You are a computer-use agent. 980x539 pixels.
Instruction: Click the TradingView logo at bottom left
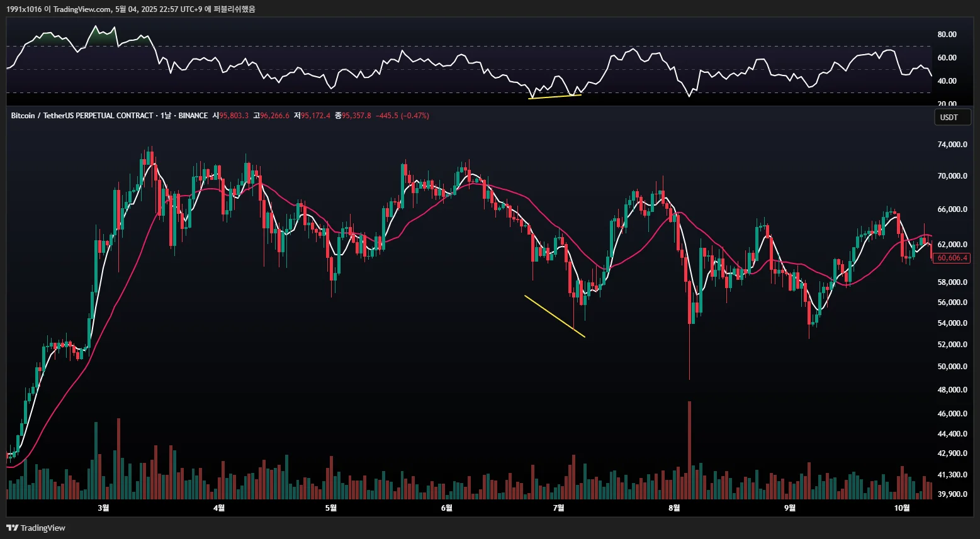[x=36, y=528]
